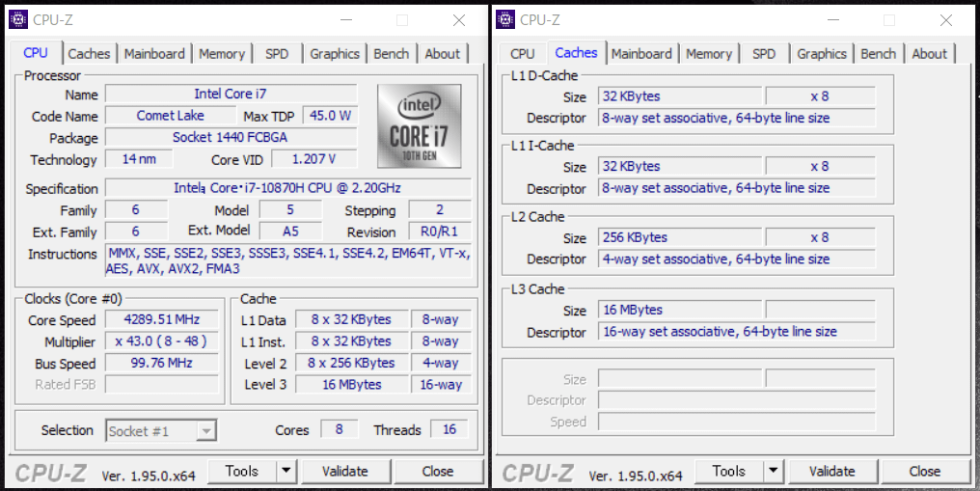
Task: Click the L2 Cache '4-way set associative' descriptor
Action: (x=737, y=259)
